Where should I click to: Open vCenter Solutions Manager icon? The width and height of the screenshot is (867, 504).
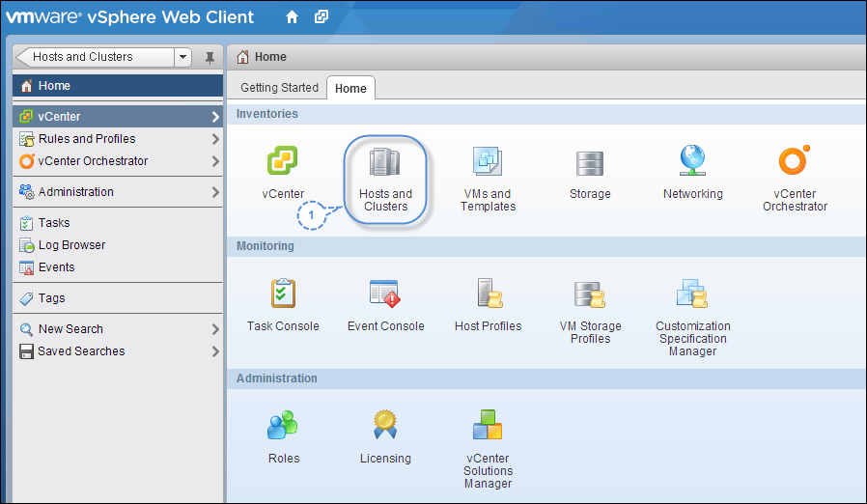click(488, 425)
